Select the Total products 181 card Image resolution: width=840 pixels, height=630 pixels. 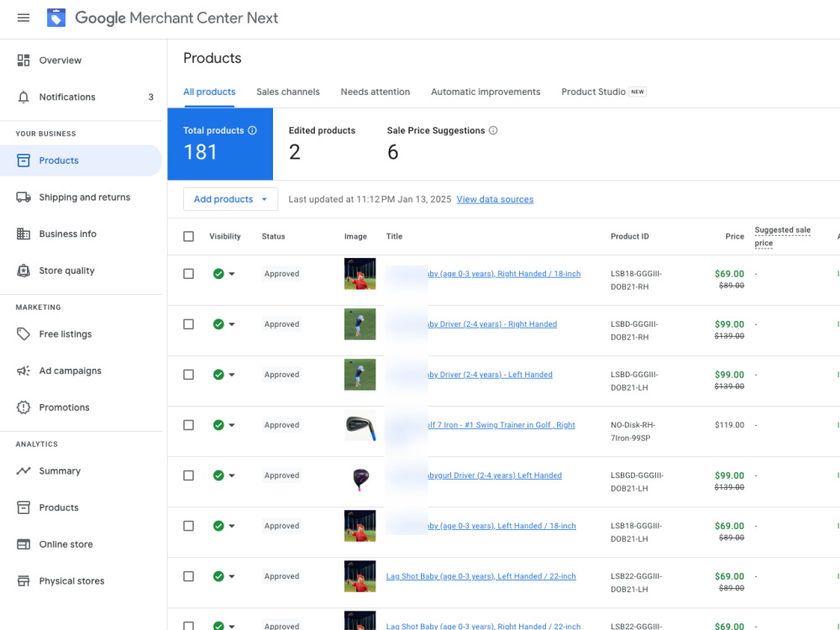(220, 144)
